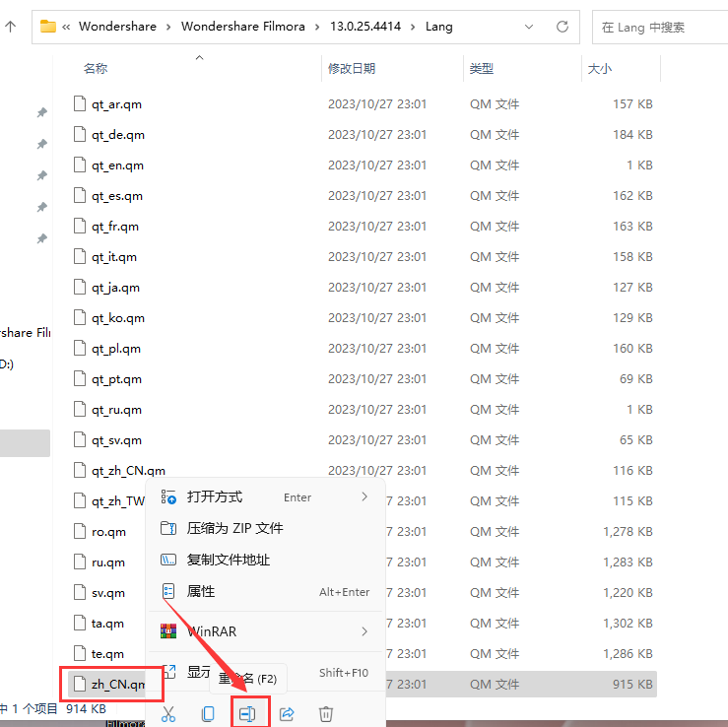Navigate to Wondershare breadcrumb folder
Viewport: 728px width, 727px height.
pos(117,27)
